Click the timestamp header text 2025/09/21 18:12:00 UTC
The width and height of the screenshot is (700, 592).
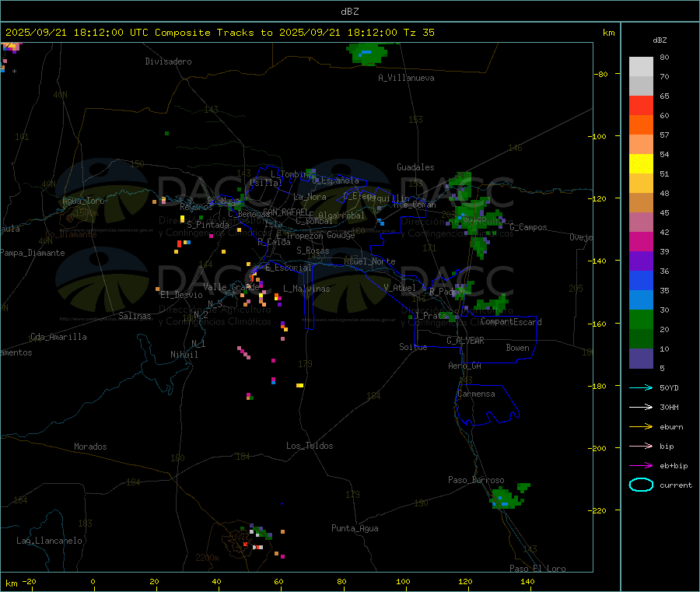click(x=77, y=33)
